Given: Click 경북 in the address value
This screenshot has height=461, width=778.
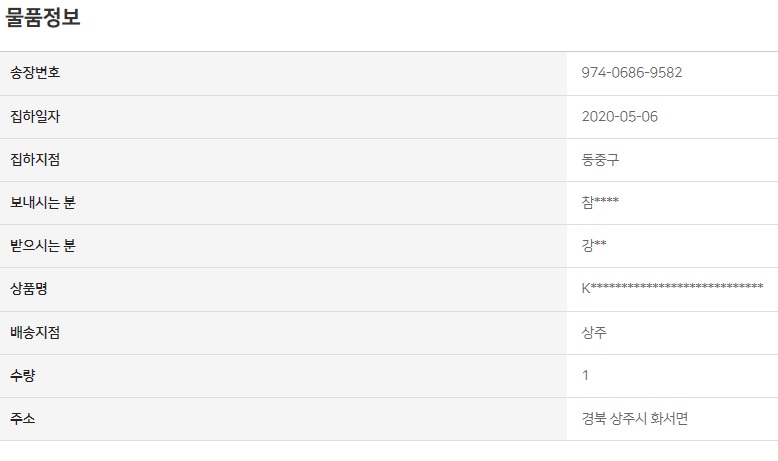Looking at the screenshot, I should click(x=594, y=418).
